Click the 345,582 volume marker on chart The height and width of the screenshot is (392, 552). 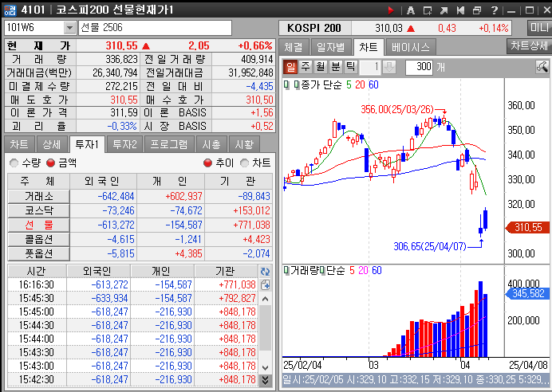click(x=527, y=293)
